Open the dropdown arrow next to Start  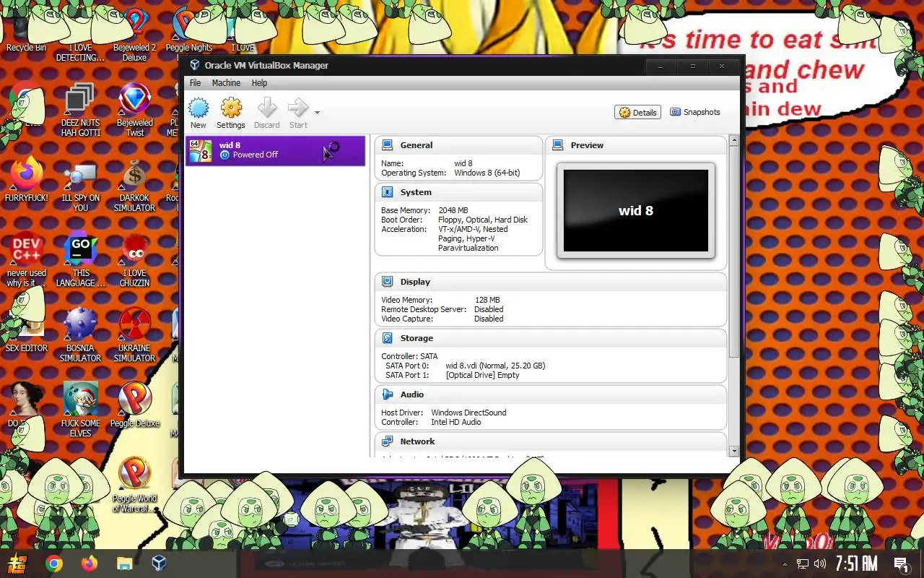[x=317, y=113]
